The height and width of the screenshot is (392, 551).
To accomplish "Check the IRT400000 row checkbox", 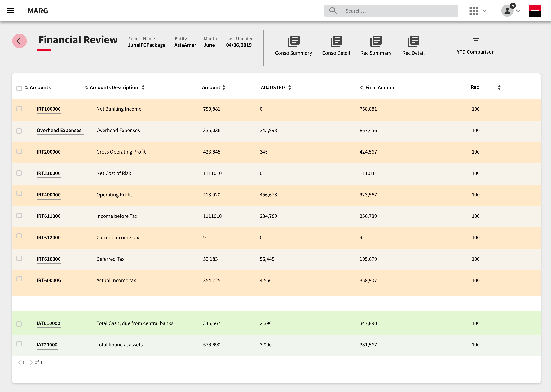I will 19,193.
